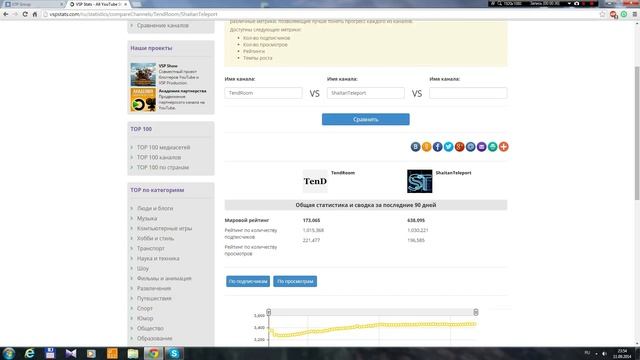Open the Сравнение каналов sidebar link
640x360 pixels.
pos(162,25)
